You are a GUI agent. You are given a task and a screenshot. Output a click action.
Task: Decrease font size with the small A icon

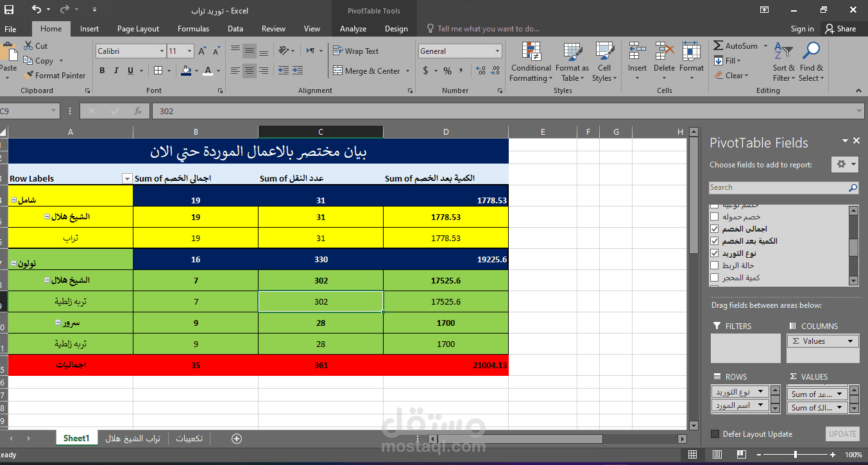[217, 51]
